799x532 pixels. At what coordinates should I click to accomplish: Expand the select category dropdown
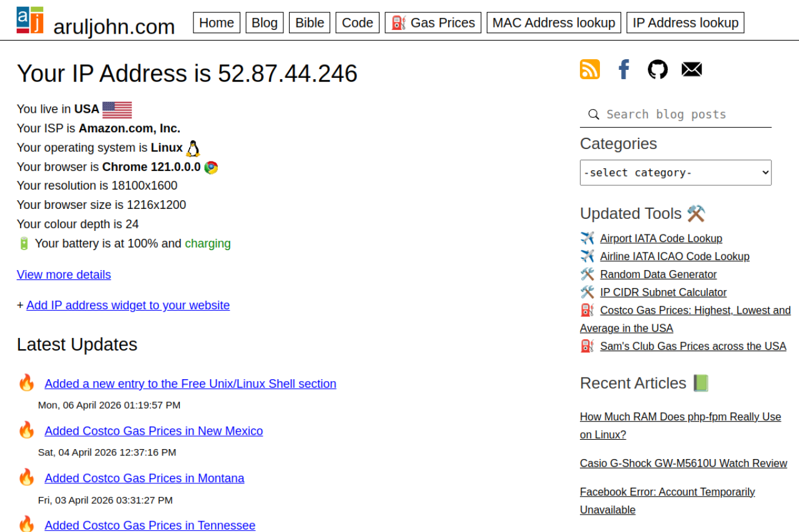tap(675, 173)
